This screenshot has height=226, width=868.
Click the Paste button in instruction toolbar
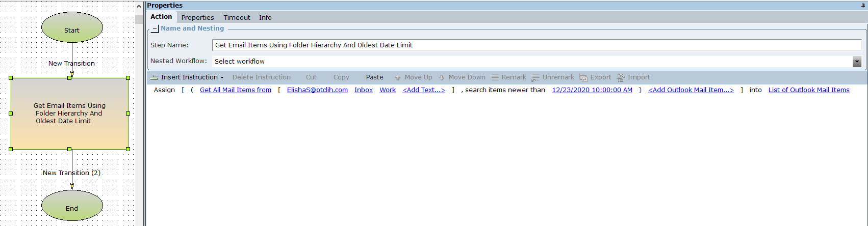374,77
